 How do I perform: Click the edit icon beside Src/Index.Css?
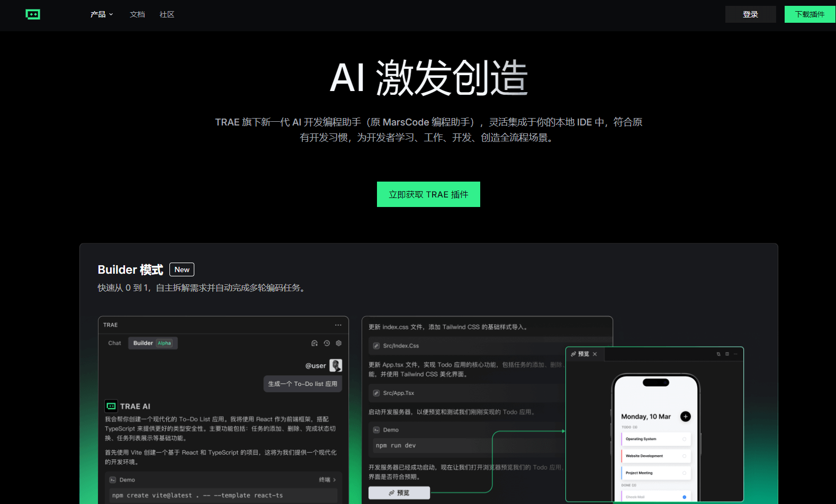point(376,346)
